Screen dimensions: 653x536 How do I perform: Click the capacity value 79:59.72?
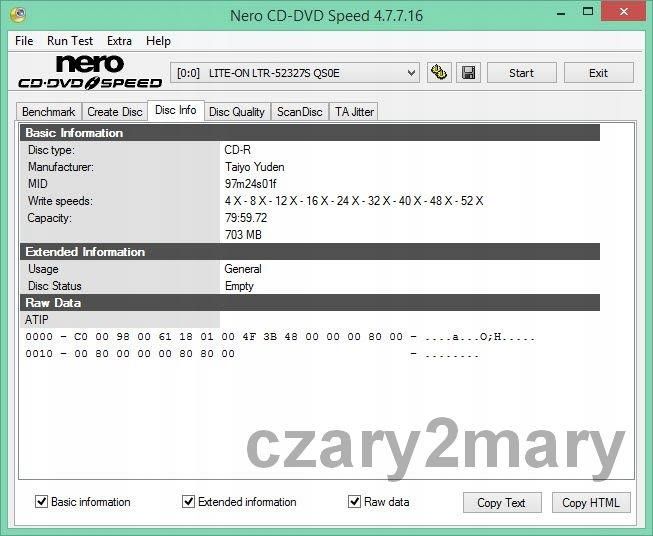246,218
